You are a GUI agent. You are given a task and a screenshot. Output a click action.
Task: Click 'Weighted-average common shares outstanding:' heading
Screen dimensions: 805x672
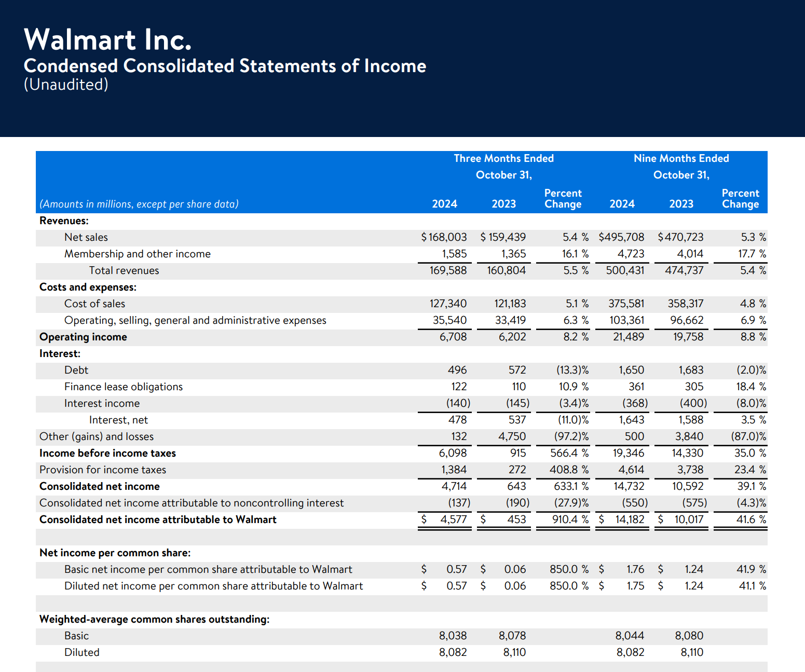[x=155, y=619]
